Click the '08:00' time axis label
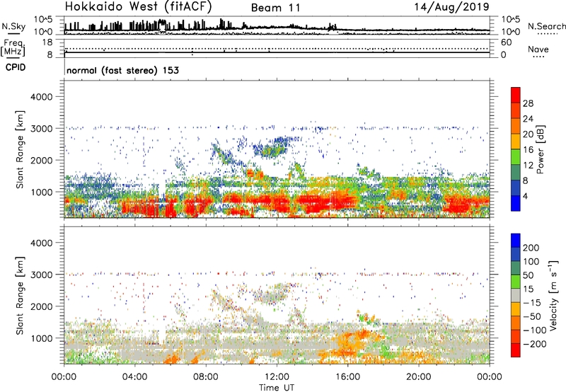This screenshot has width=566, height=392. pyautogui.click(x=206, y=377)
